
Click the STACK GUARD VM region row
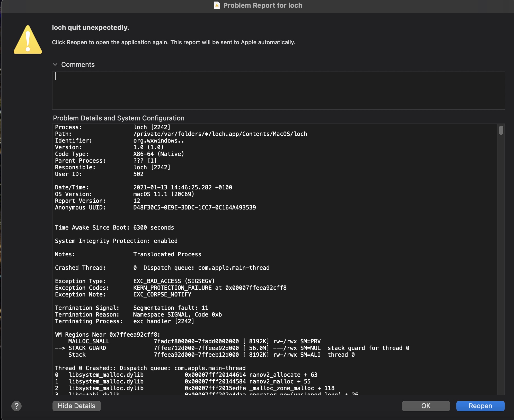(x=232, y=348)
